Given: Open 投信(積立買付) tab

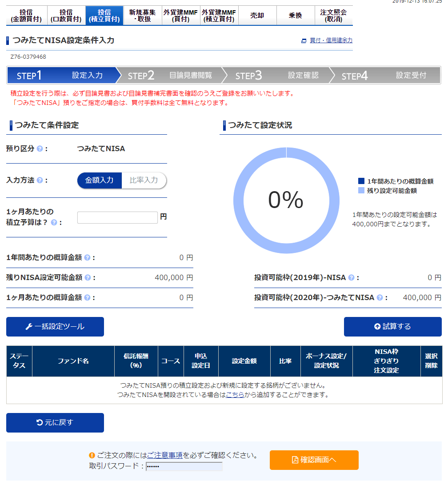Looking at the screenshot, I should point(104,16).
